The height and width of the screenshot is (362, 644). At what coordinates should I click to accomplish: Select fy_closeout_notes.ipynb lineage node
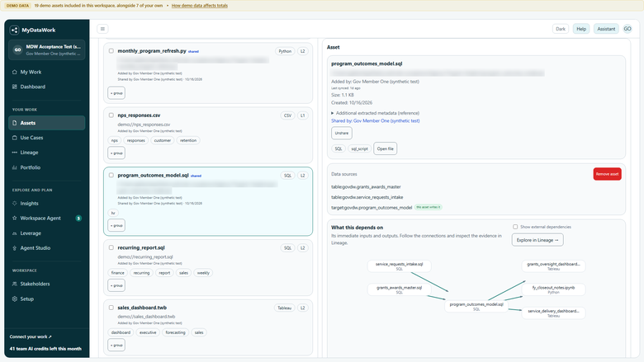[553, 289]
